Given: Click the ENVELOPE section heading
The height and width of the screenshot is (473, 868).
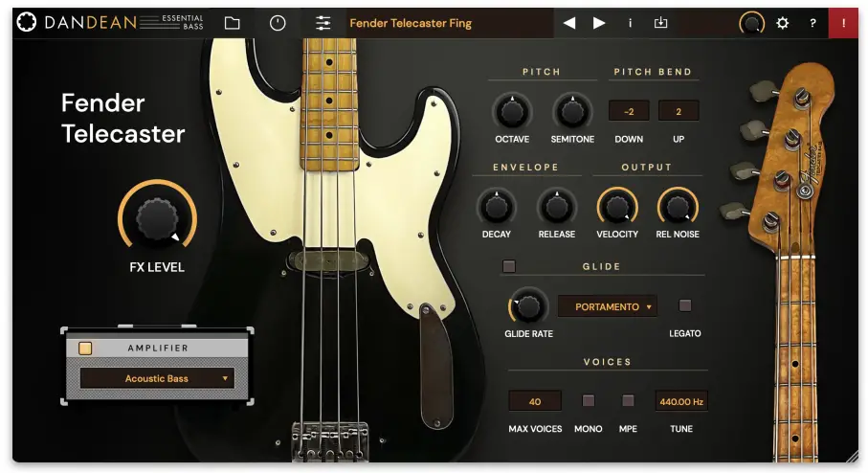Looking at the screenshot, I should click(526, 168).
